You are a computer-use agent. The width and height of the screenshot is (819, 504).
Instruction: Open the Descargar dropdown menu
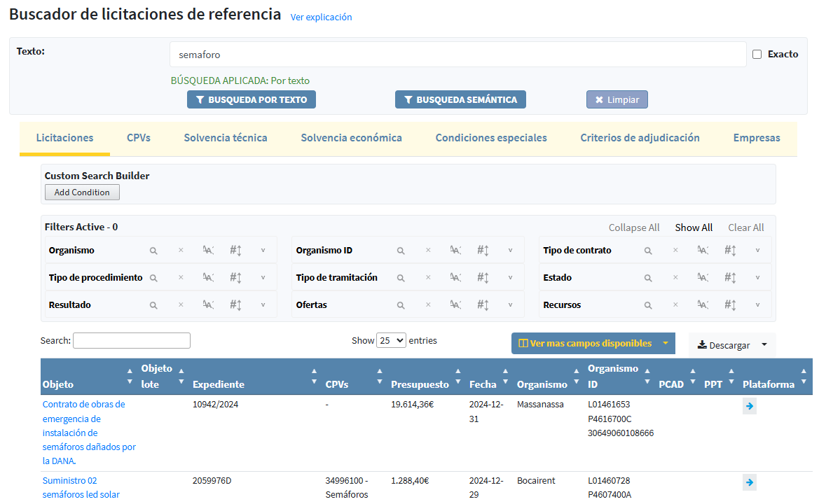pos(731,345)
